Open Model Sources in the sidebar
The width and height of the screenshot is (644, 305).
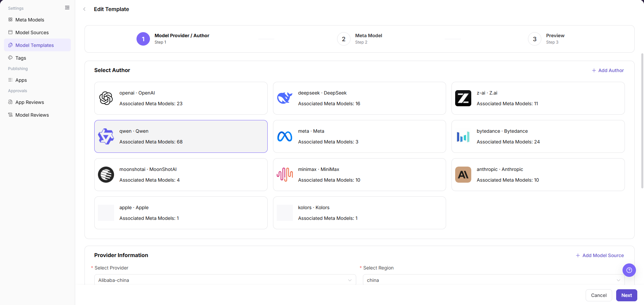pos(37,33)
